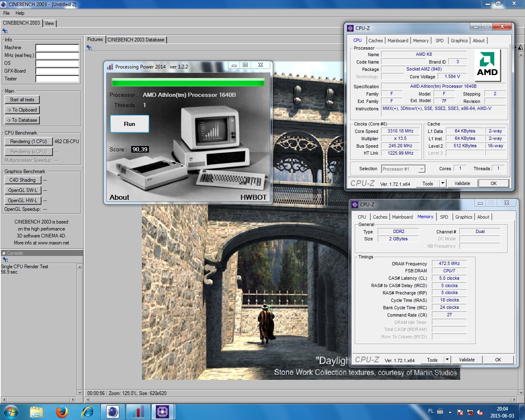525x420 pixels.
Task: Launch Firefox from the taskbar
Action: click(62, 412)
